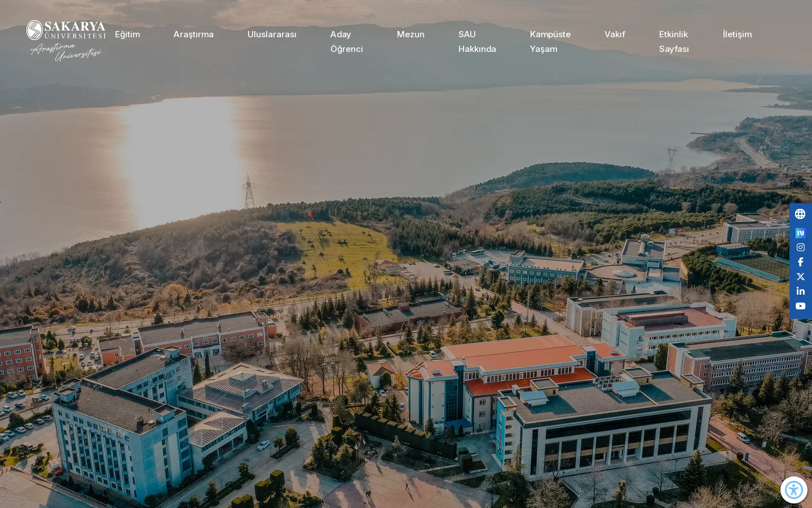Open the Facebook icon in sidebar

pyautogui.click(x=800, y=262)
